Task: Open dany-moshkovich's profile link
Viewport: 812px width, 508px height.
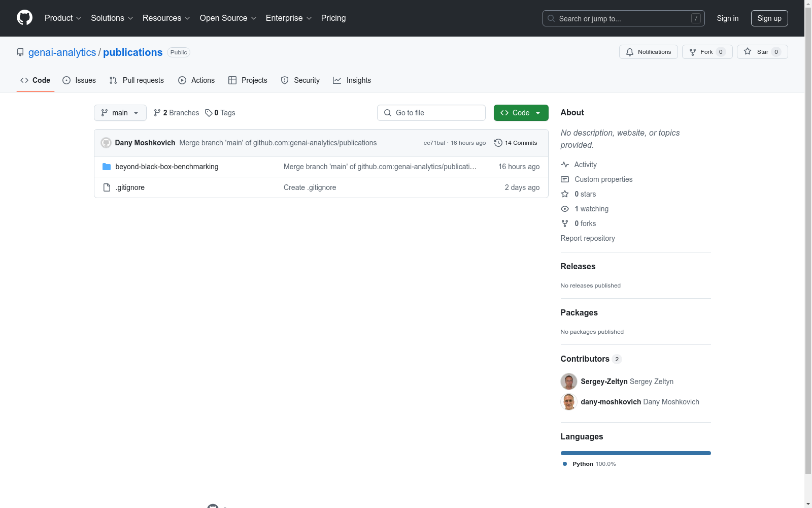Action: pyautogui.click(x=611, y=402)
